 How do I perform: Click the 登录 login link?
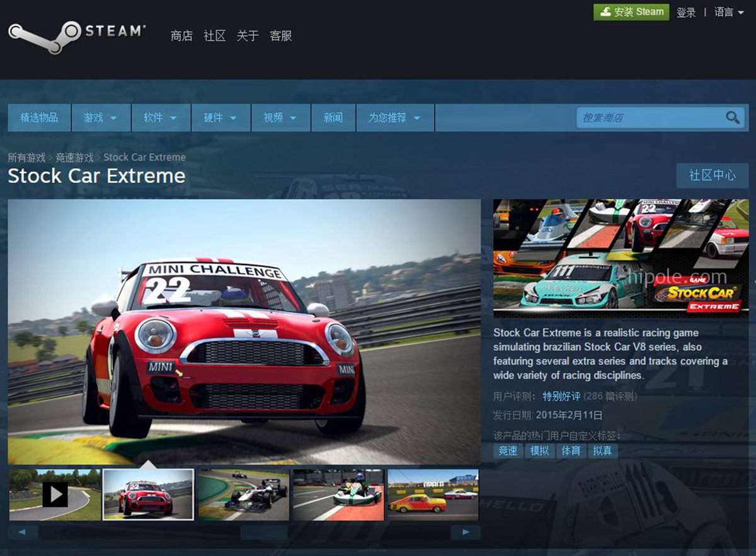(x=686, y=12)
